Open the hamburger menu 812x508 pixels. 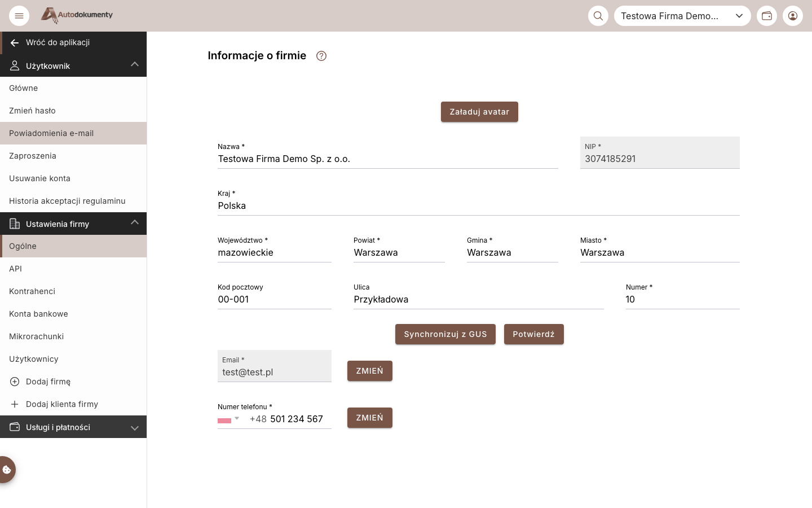19,16
